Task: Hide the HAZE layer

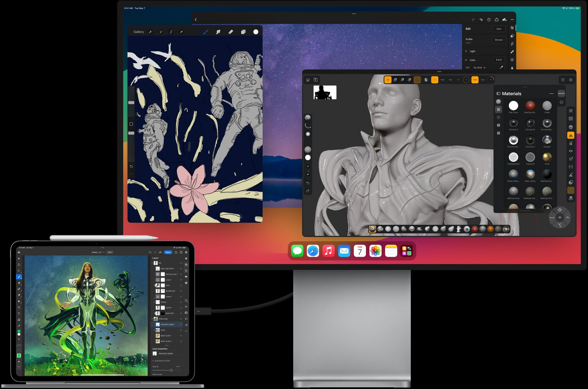Action: click(181, 330)
